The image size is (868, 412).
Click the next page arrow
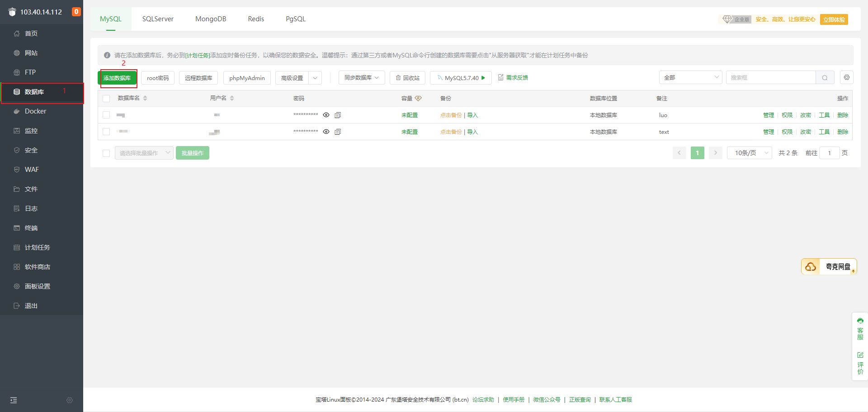[715, 153]
